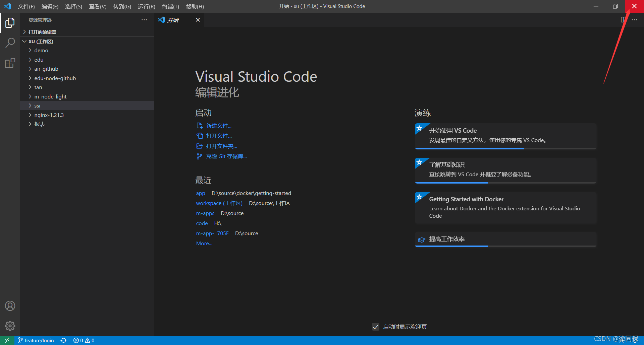Click the VS Code logo in title bar
The image size is (644, 345).
[x=7, y=6]
